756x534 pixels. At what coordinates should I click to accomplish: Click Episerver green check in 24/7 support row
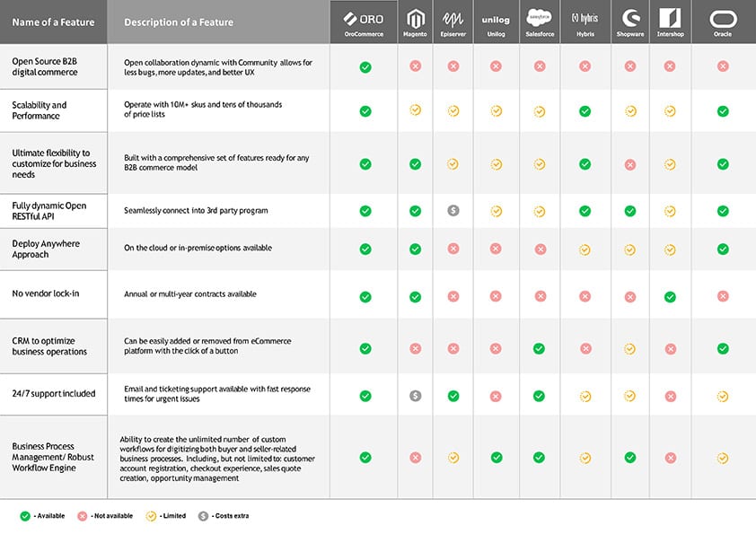click(453, 396)
